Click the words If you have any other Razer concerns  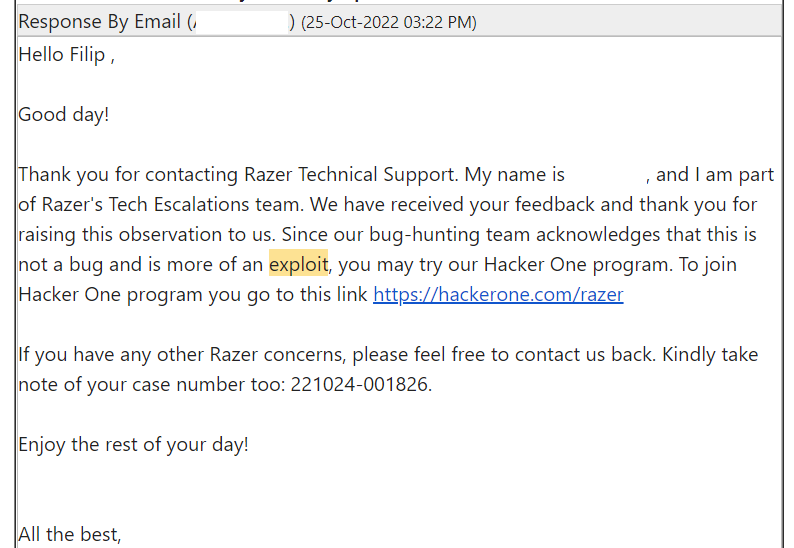pos(181,355)
